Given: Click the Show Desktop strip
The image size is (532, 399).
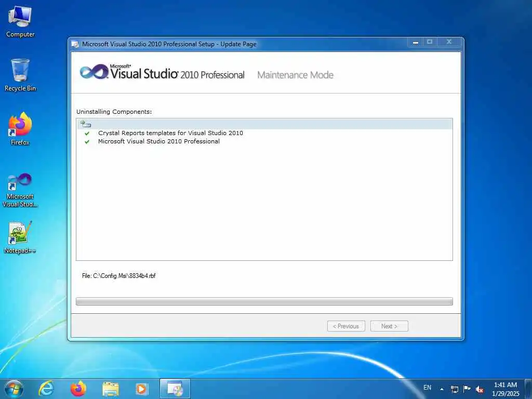Looking at the screenshot, I should pos(528,389).
